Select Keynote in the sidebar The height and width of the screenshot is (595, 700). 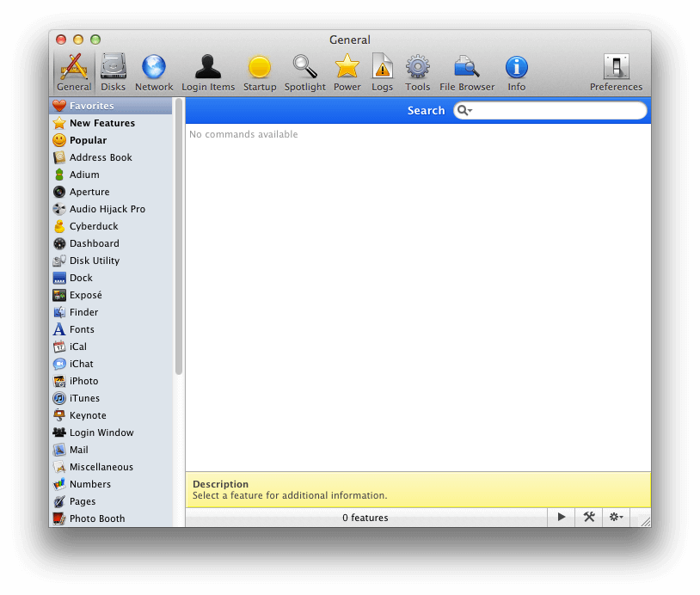click(110, 415)
